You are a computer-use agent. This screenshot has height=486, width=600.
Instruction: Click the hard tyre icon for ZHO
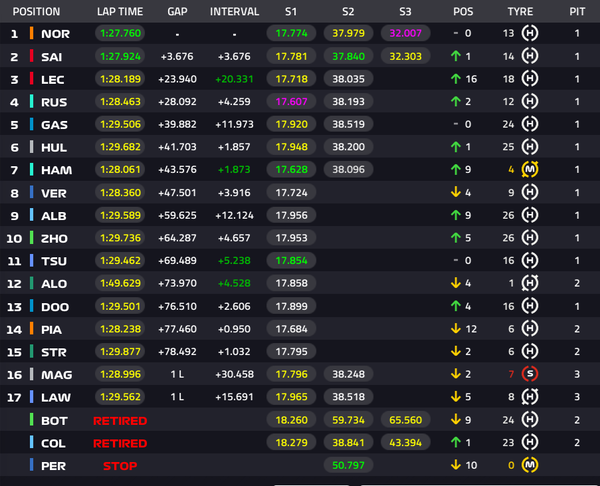[530, 238]
